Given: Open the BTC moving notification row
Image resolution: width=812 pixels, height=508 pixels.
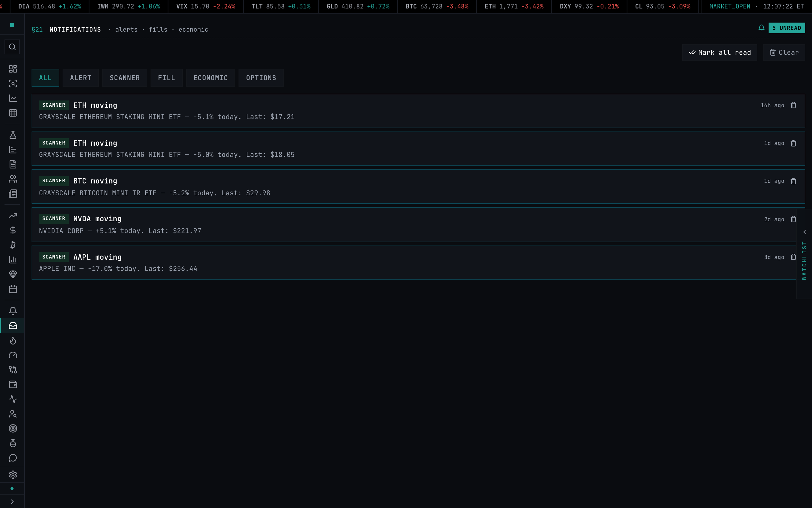Looking at the screenshot, I should click(x=418, y=187).
